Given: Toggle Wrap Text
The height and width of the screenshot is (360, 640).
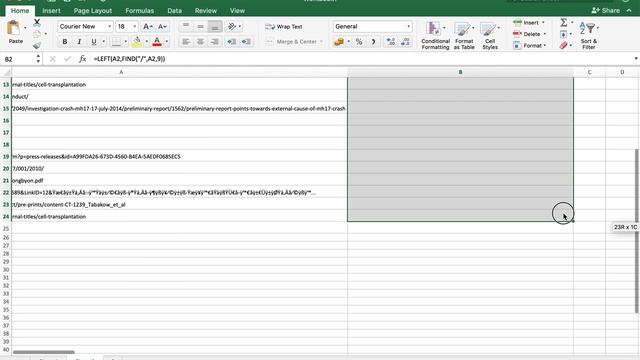Looking at the screenshot, I should [284, 27].
